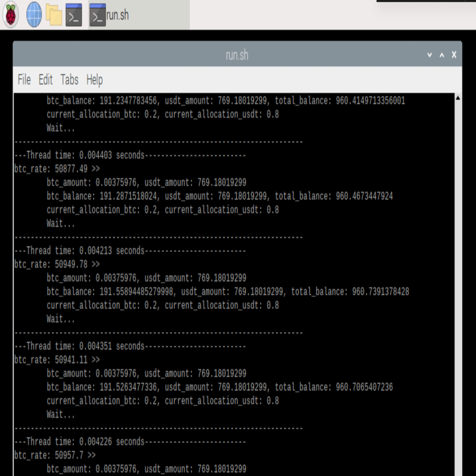Launch the web browser globe icon

tap(34, 14)
